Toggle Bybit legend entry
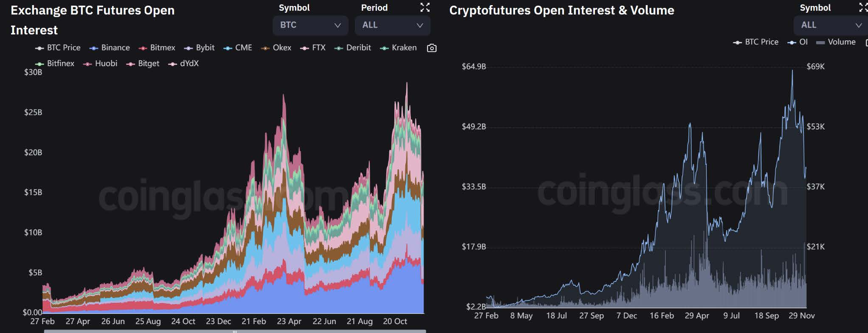The height and width of the screenshot is (333, 868). click(199, 48)
